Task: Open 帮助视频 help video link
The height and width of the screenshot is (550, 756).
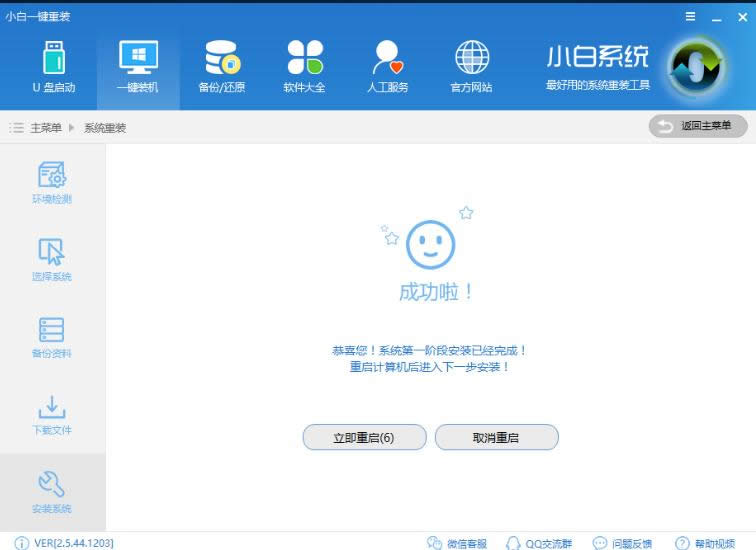Action: click(x=705, y=543)
